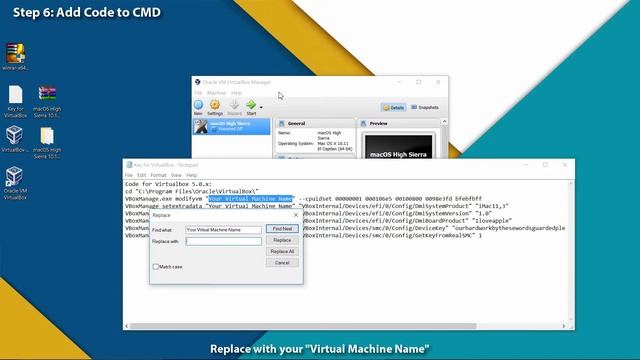This screenshot has height=360, width=640.
Task: Click the line 'cd "C:\Program Files\Oracle\VirtualBox\"'
Action: pos(192,191)
